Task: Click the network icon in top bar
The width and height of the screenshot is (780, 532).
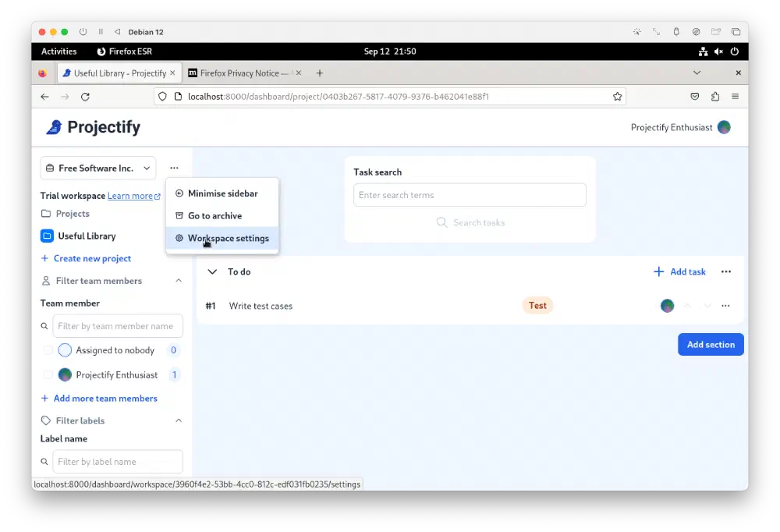Action: coord(703,51)
